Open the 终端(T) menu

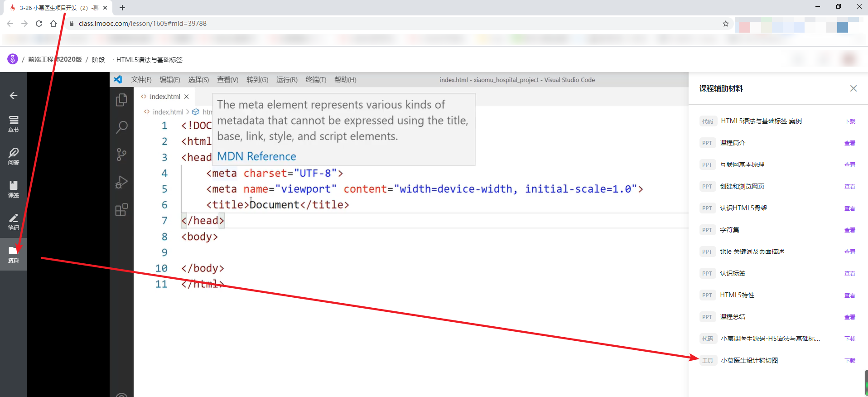pos(316,80)
